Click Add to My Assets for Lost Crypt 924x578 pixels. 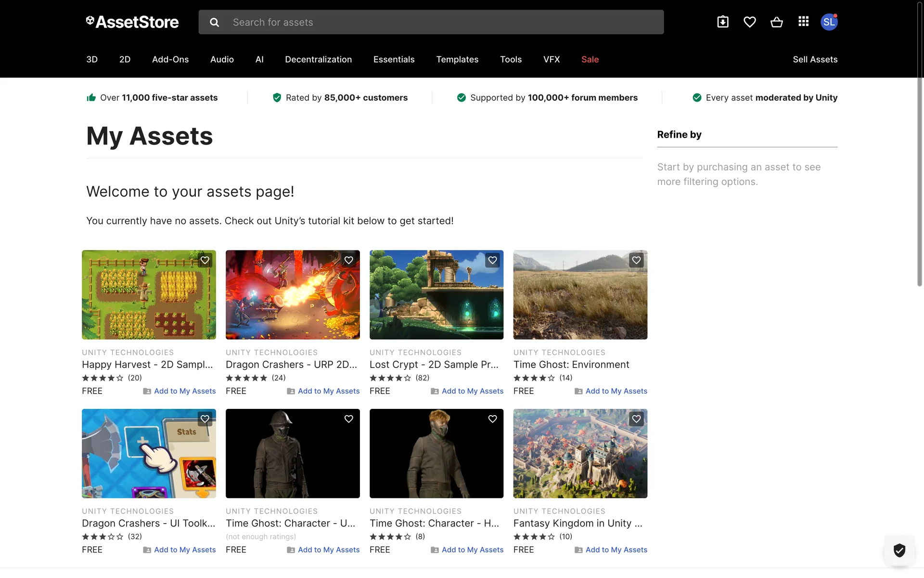472,391
